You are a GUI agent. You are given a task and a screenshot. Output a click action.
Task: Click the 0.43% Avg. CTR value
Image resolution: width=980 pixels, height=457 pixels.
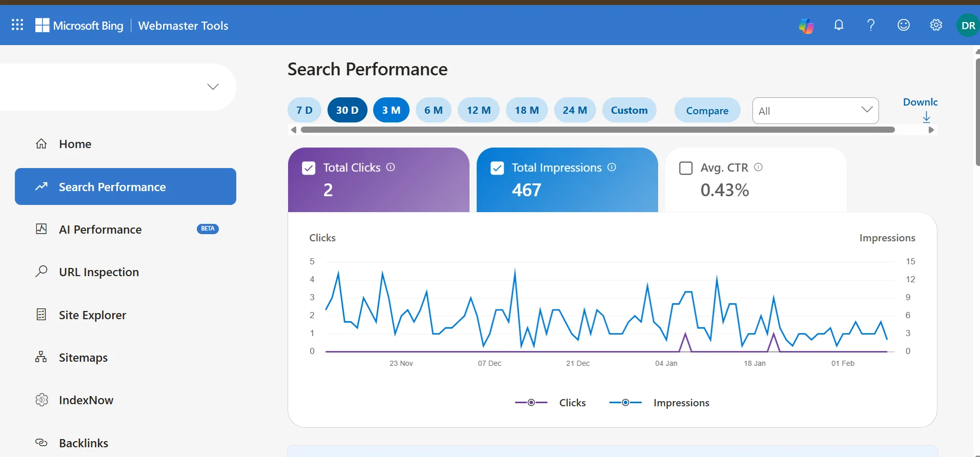725,190
